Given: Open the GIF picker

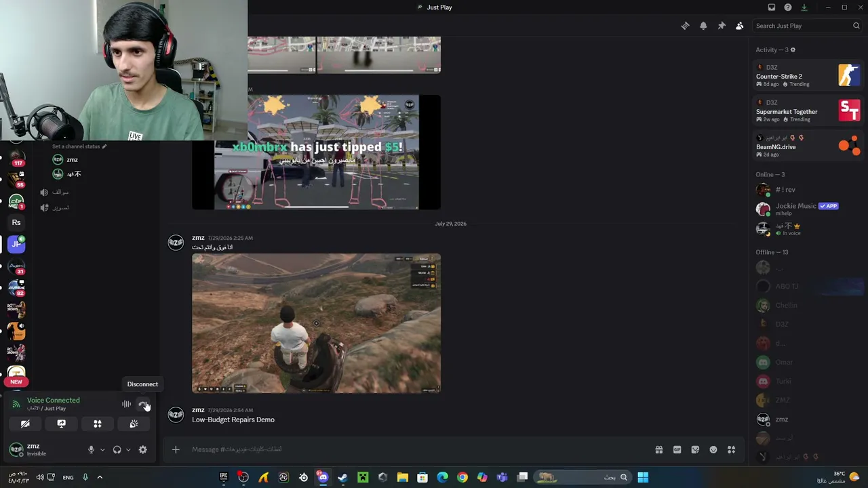Looking at the screenshot, I should point(677,449).
